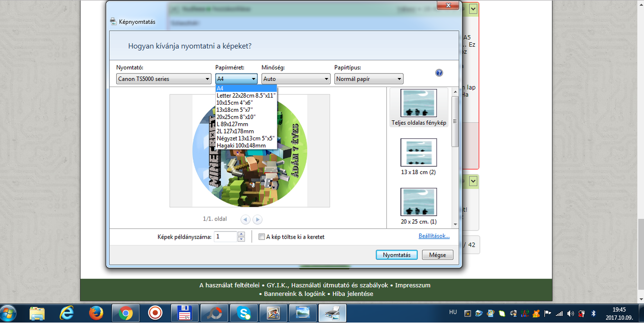Choose A4 paper size option
The height and width of the screenshot is (324, 644).
click(246, 88)
